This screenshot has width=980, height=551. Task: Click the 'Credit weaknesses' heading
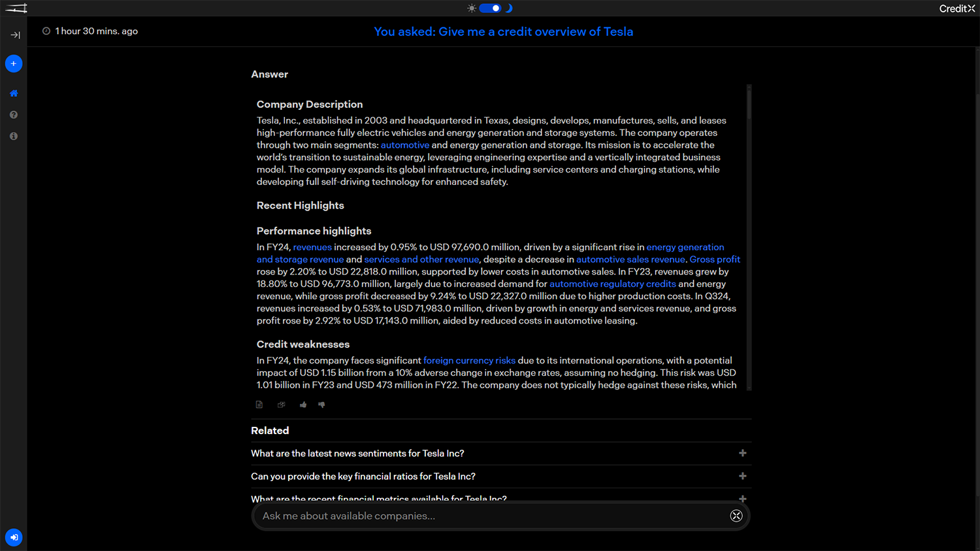click(303, 344)
